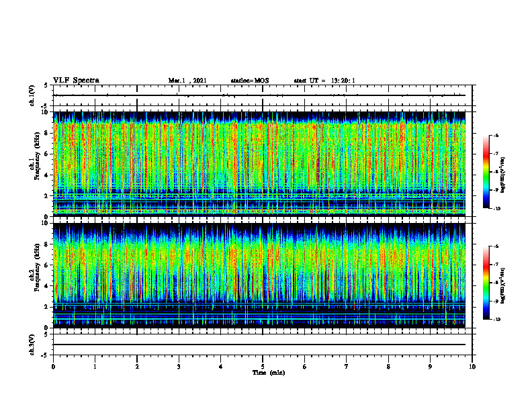Image resolution: width=532 pixels, height=411 pixels.
Task: Click the "8" tick on the time axis
Action: tap(388, 367)
